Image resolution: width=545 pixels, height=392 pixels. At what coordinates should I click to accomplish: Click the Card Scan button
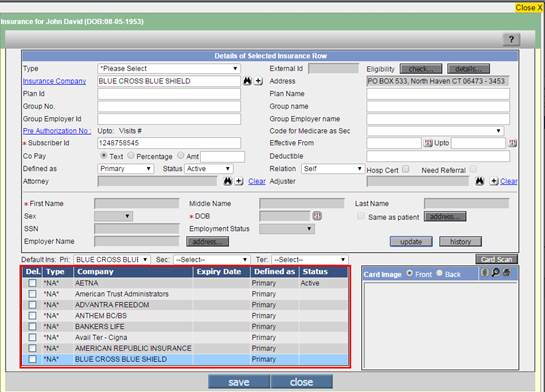(x=496, y=259)
